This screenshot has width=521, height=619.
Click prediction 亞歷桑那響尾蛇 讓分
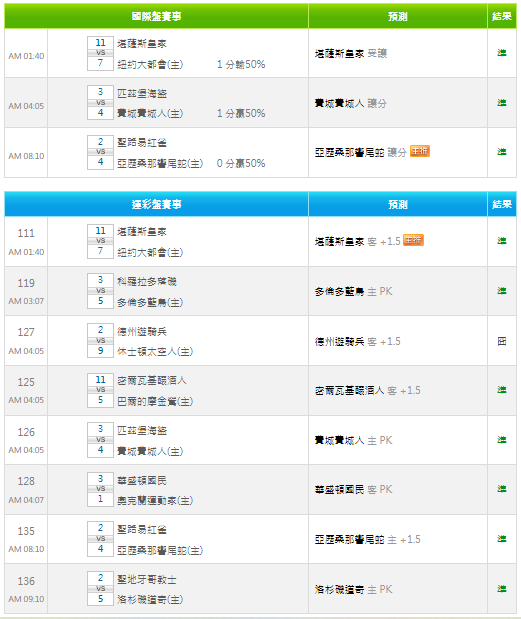pos(361,152)
